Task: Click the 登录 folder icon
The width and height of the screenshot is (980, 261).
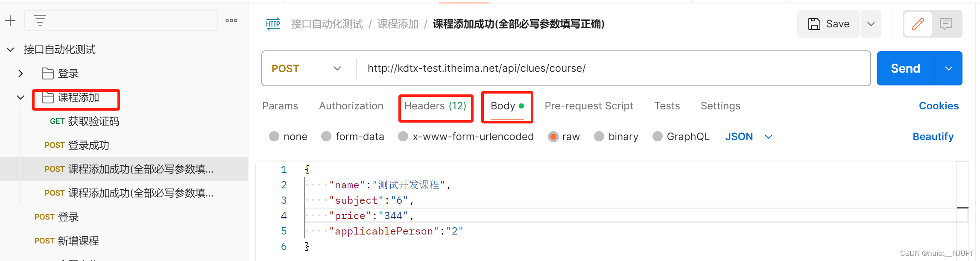Action: 47,73
